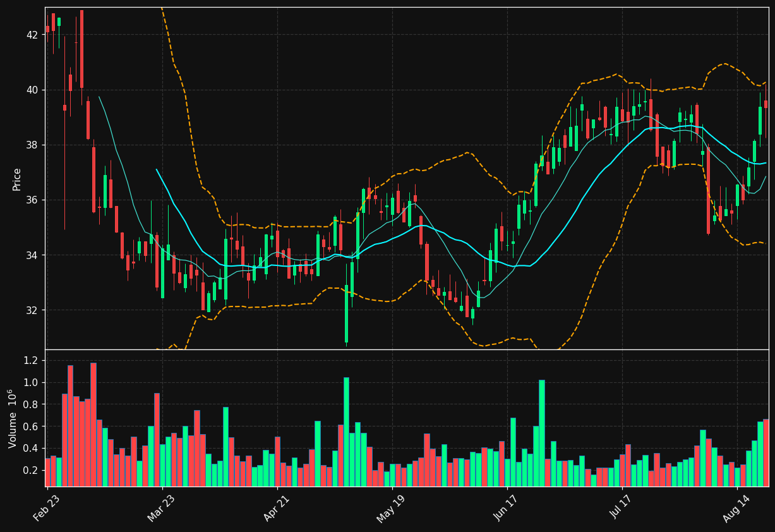Select the 1.0 volume axis label
775x532 pixels.
(x=31, y=382)
